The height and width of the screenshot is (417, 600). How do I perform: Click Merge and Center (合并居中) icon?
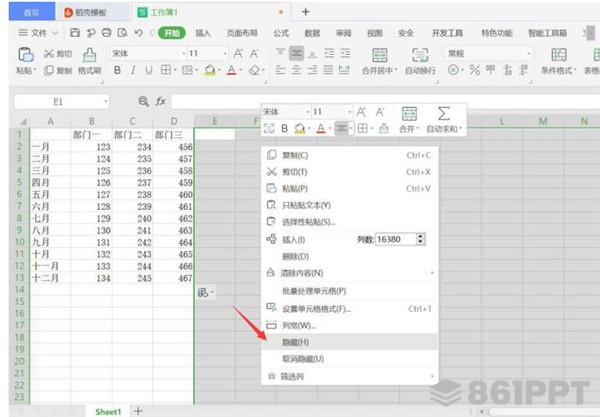[379, 55]
